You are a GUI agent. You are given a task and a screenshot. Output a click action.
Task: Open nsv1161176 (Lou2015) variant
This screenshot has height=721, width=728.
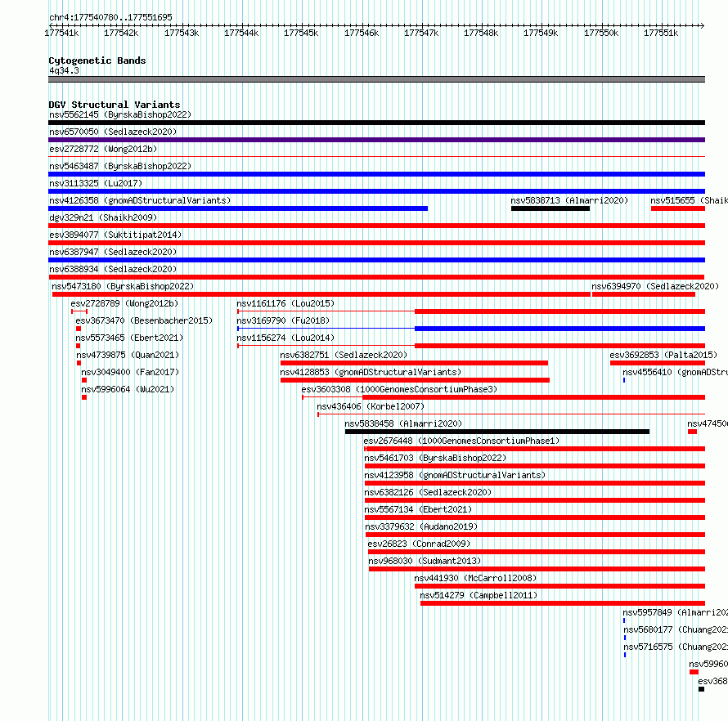(285, 303)
